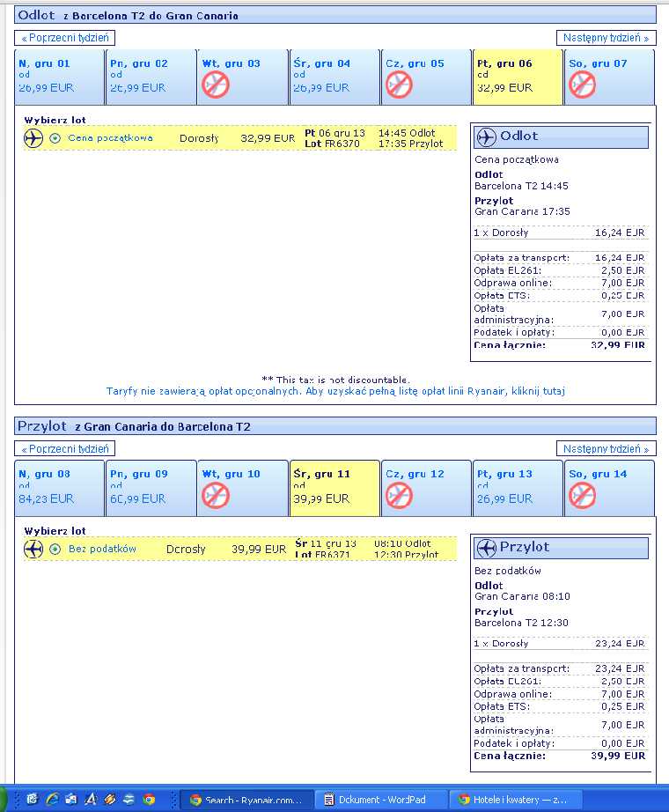This screenshot has width=669, height=812.
Task: Click the no-flight icon on Cz, gru 05
Action: 399,85
